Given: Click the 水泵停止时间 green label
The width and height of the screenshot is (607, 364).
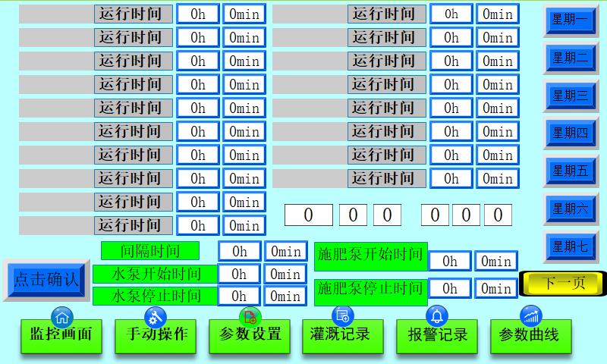Looking at the screenshot, I should coord(156,296).
